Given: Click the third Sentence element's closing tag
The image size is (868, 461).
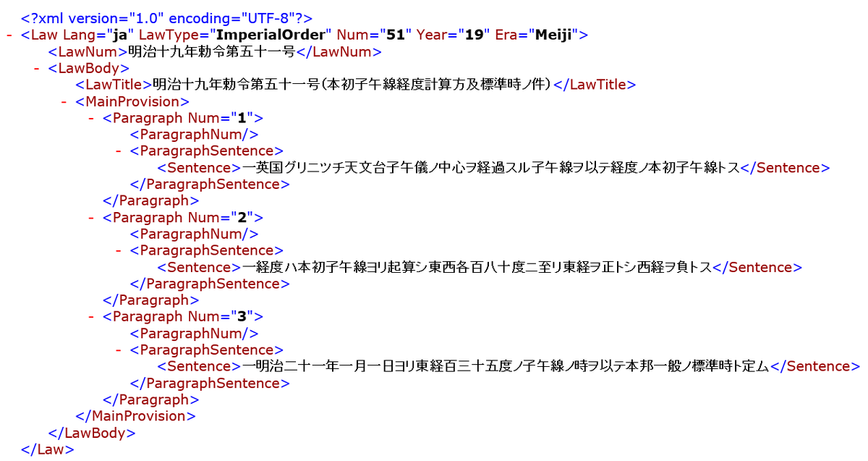Looking at the screenshot, I should click(x=815, y=366).
